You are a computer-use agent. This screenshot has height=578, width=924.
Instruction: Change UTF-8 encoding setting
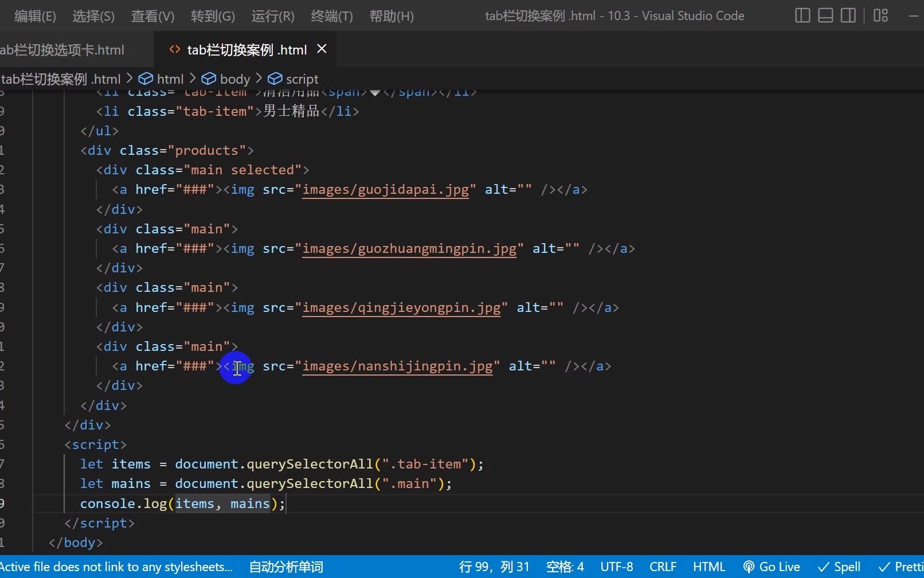click(617, 567)
